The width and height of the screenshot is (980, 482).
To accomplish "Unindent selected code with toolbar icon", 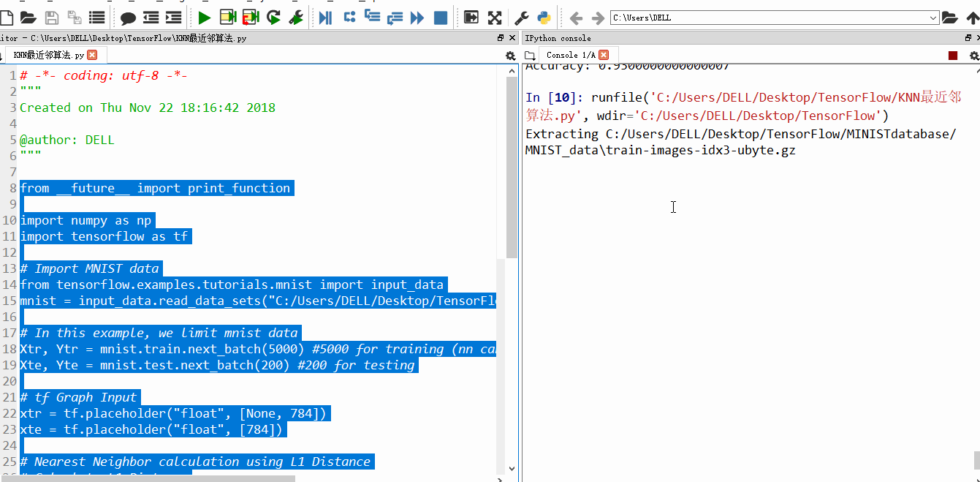I will (x=151, y=18).
